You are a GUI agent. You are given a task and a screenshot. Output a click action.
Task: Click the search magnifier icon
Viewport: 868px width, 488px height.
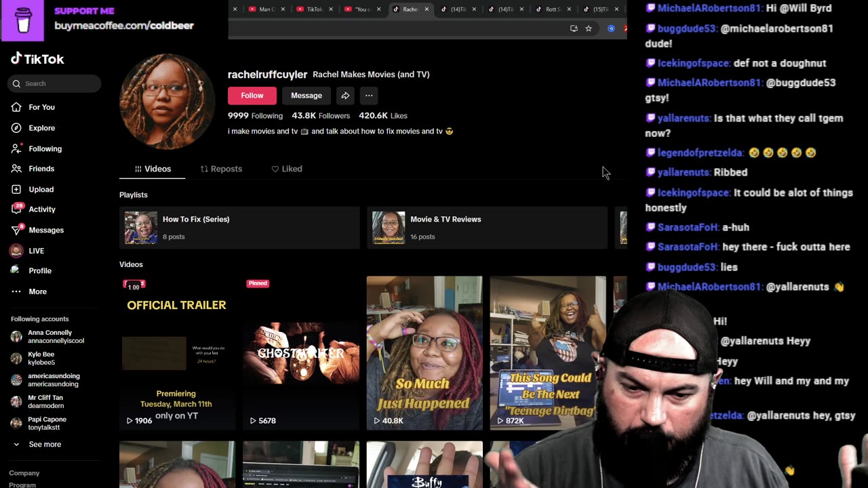point(16,83)
